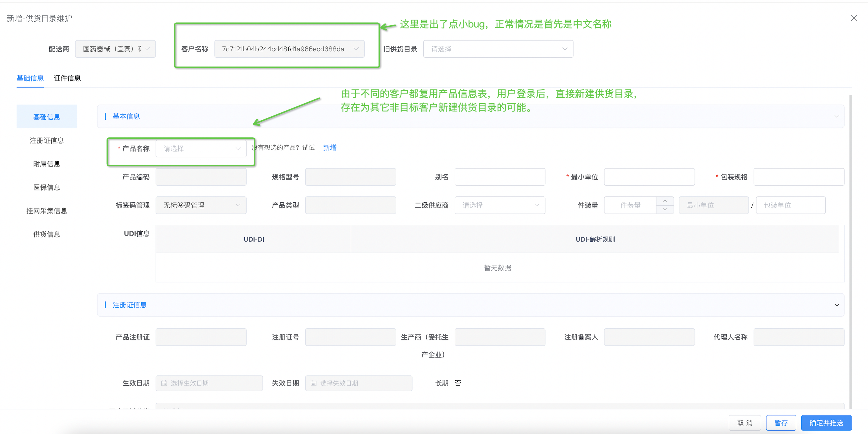Click the 暂存 button
The width and height of the screenshot is (868, 434).
780,423
